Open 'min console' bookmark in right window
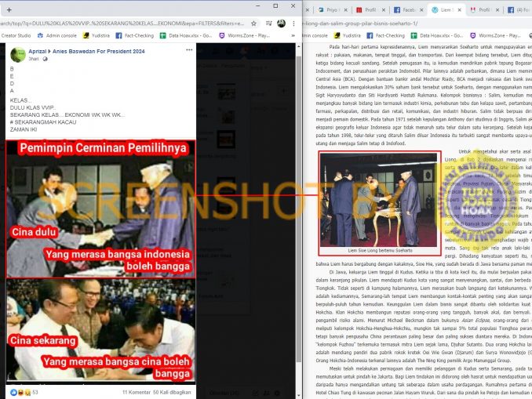This screenshot has width=532, height=399. pyautogui.click(x=315, y=35)
